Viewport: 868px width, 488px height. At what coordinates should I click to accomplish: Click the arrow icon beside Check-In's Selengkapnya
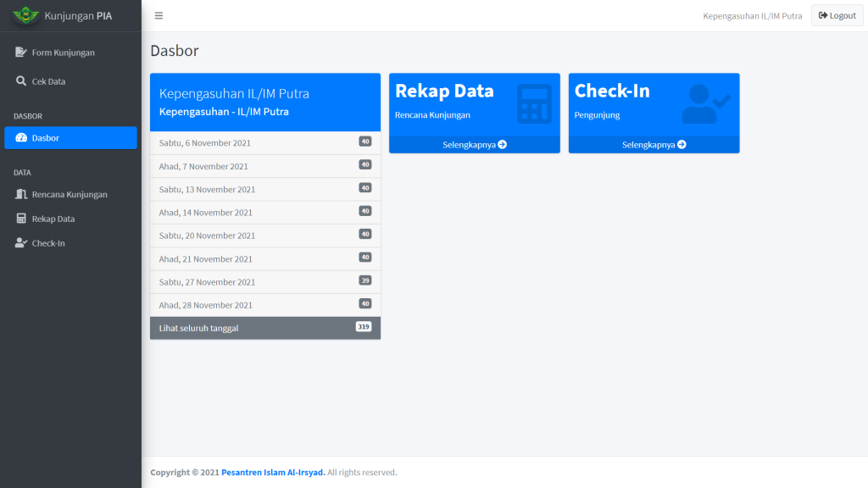[x=682, y=145]
